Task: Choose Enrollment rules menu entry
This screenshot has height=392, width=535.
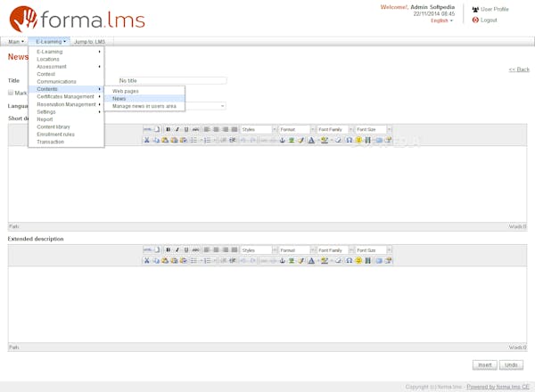Action: point(66,135)
